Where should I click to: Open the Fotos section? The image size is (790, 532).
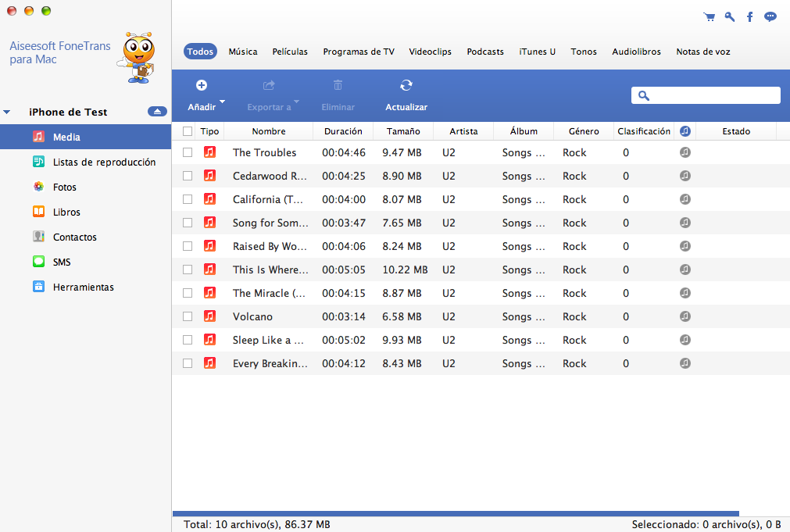coord(86,187)
